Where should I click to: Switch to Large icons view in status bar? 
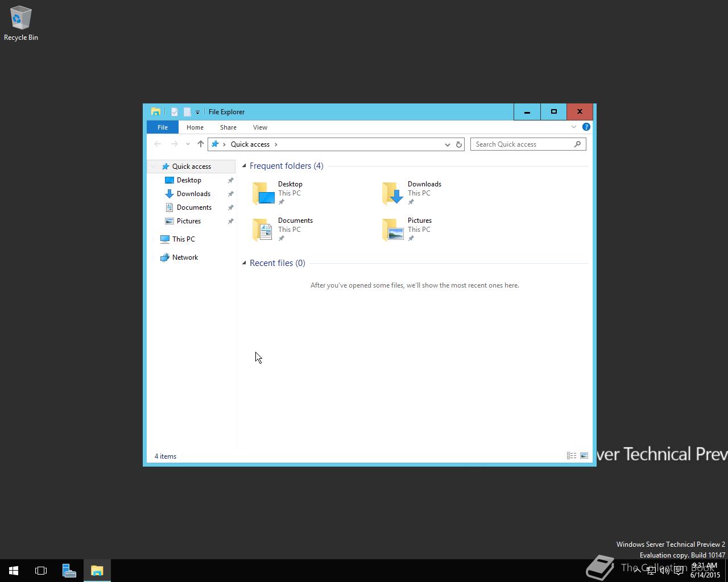tap(584, 456)
